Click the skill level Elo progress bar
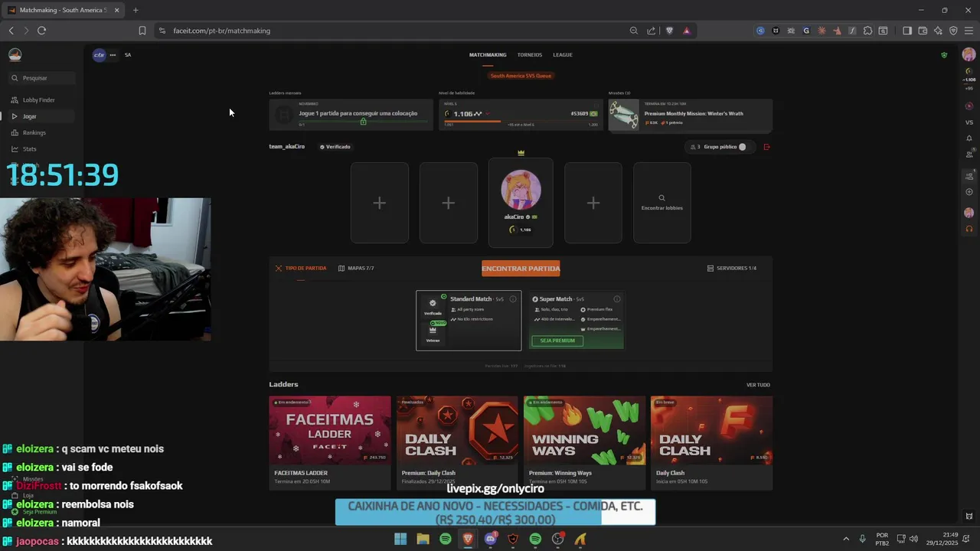This screenshot has height=551, width=980. (521, 121)
